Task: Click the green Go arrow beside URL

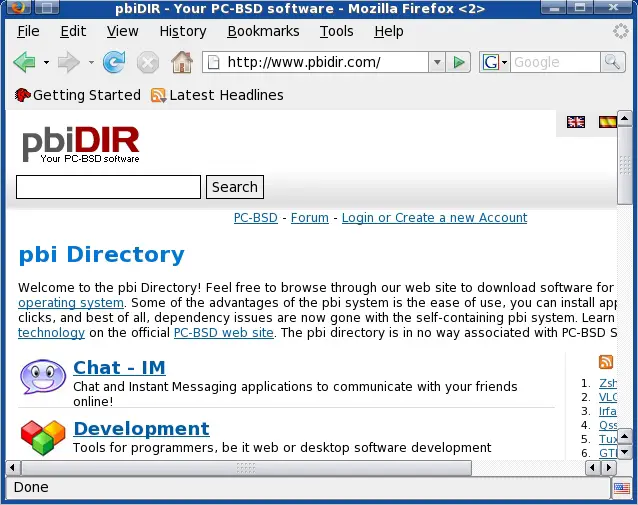Action: pyautogui.click(x=459, y=62)
